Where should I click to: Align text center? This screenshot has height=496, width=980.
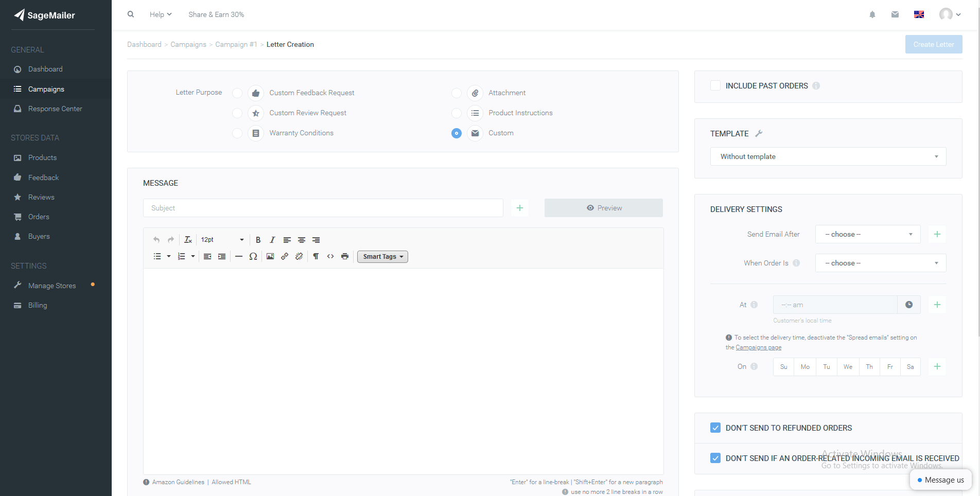click(302, 240)
